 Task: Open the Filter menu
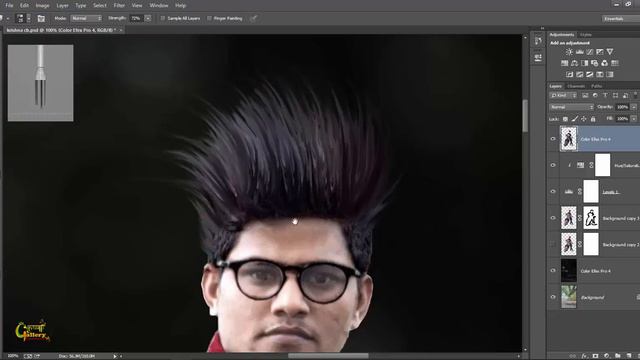pyautogui.click(x=119, y=6)
